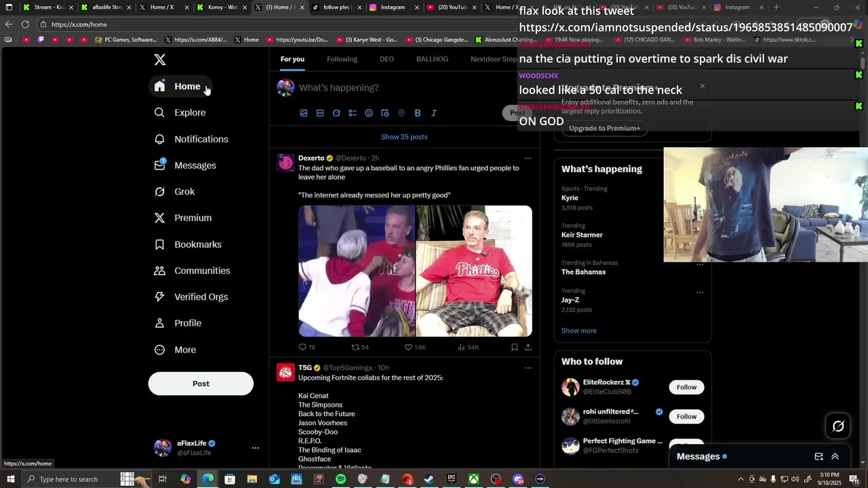
Task: Enhance the post with the Grok icon
Action: pyautogui.click(x=336, y=113)
